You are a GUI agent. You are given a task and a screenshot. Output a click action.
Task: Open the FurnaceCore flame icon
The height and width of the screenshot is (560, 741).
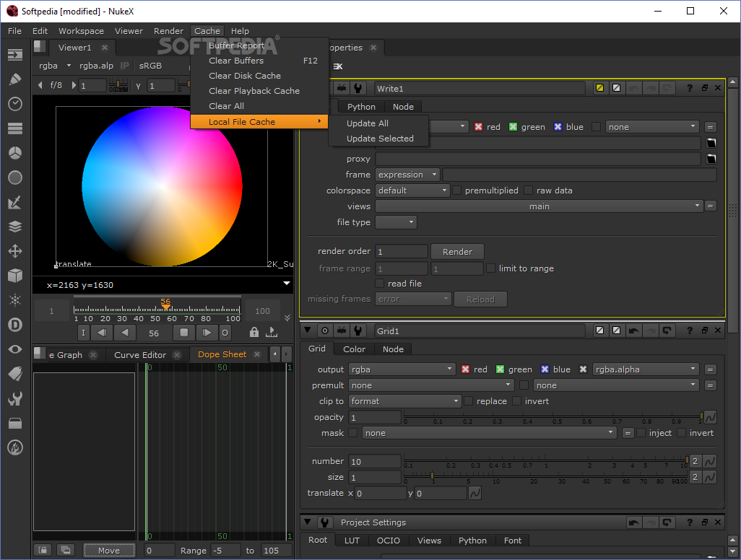[x=15, y=447]
